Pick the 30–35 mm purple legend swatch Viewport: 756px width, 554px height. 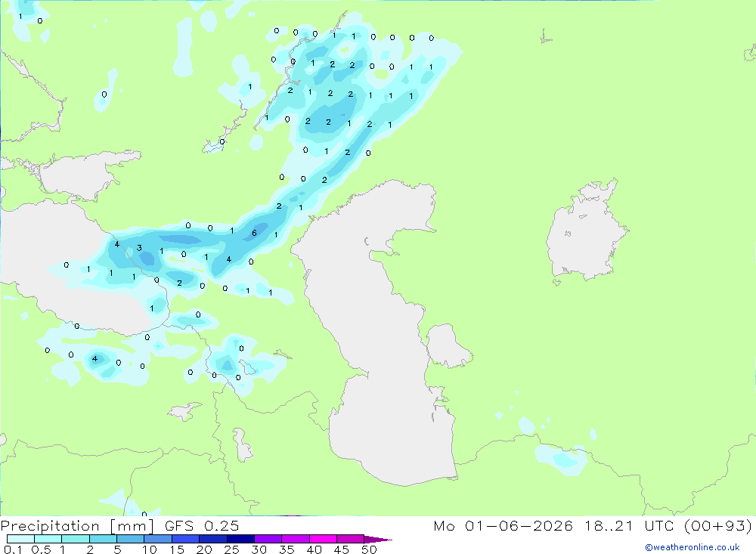(268, 539)
